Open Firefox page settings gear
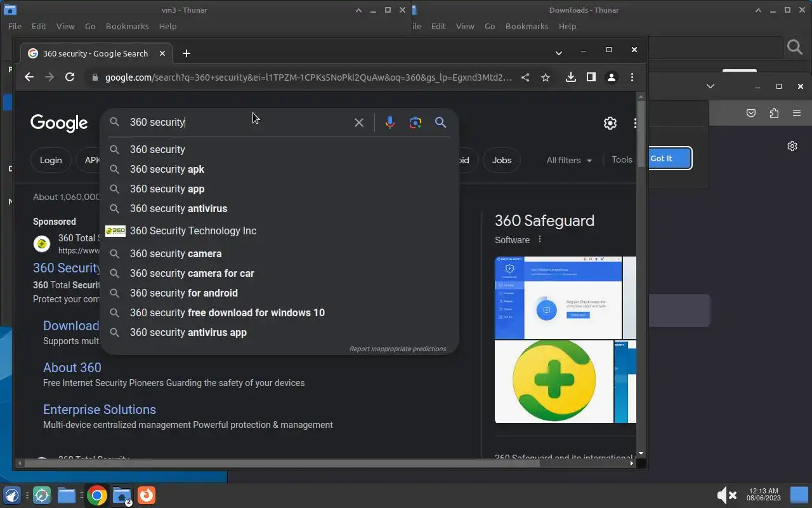The height and width of the screenshot is (508, 812). tap(792, 146)
